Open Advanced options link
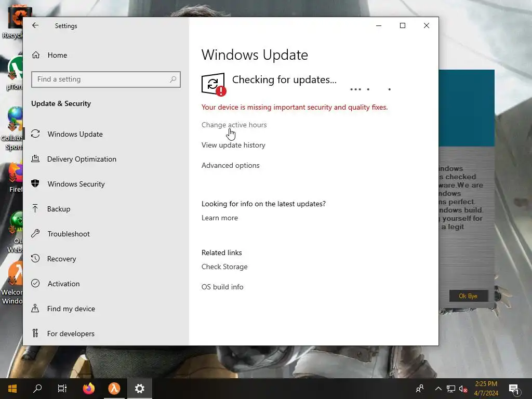The width and height of the screenshot is (532, 399). tap(230, 165)
